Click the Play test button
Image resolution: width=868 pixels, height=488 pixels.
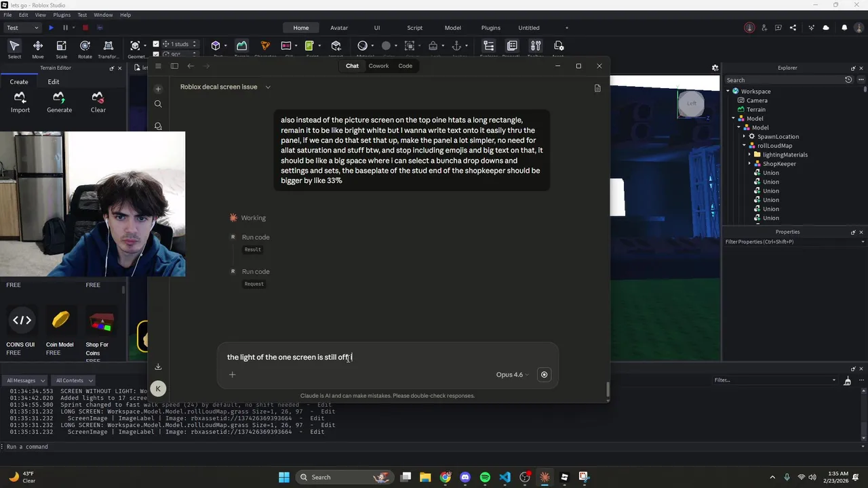[51, 28]
